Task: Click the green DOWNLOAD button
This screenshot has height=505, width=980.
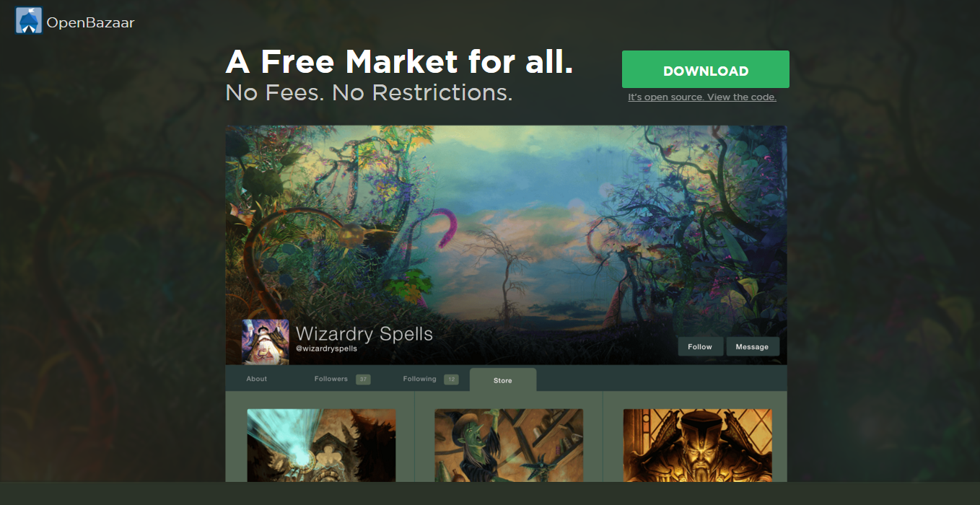Action: [706, 70]
